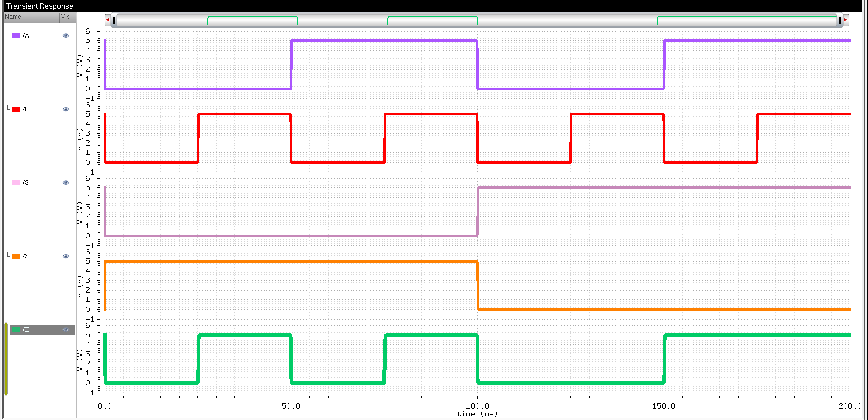The width and height of the screenshot is (868, 420).
Task: Toggle visibility eye for signal /Si
Action: click(66, 256)
